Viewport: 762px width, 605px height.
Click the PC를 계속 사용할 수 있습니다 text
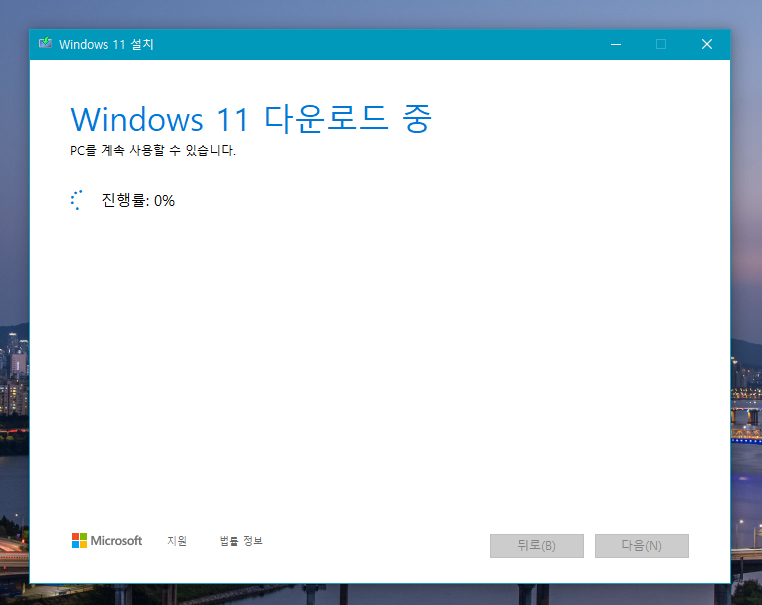point(153,150)
